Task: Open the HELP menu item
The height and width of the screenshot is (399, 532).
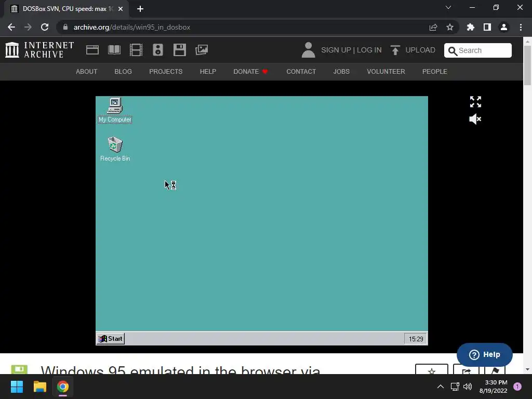Action: click(x=208, y=72)
